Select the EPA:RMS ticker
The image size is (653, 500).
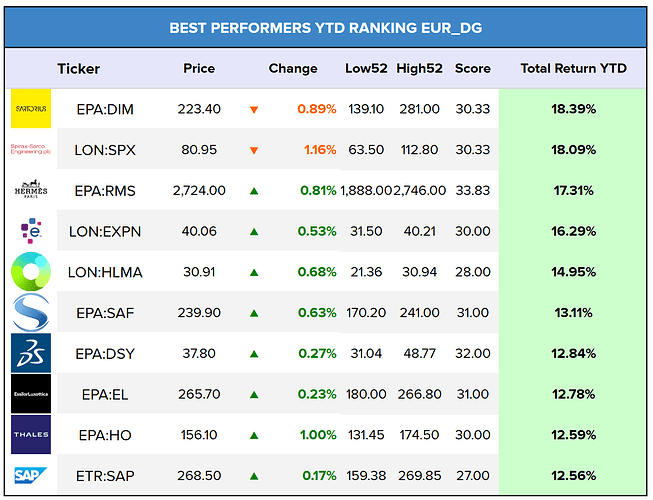[105, 191]
